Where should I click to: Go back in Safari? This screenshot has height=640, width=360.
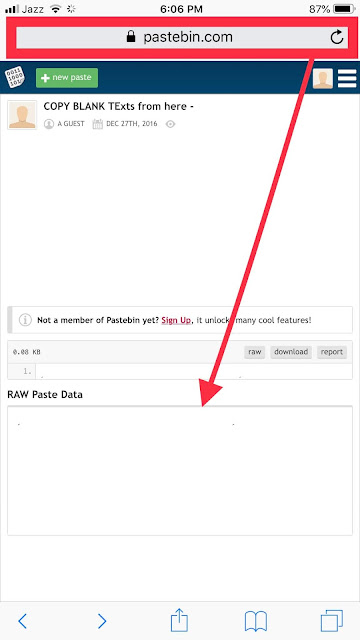click(x=23, y=621)
